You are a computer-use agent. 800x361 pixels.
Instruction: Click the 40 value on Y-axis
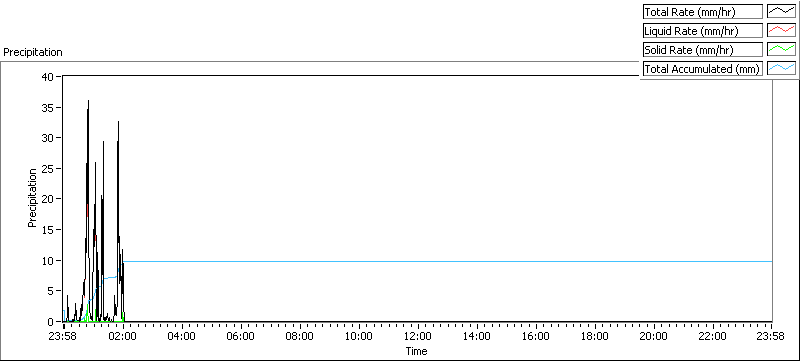[48, 76]
